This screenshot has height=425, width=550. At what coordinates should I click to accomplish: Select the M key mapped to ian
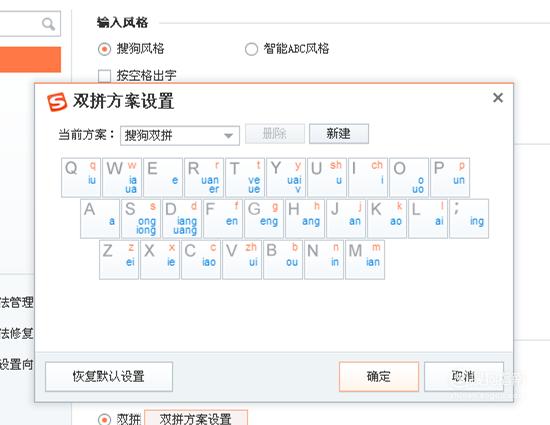point(365,260)
